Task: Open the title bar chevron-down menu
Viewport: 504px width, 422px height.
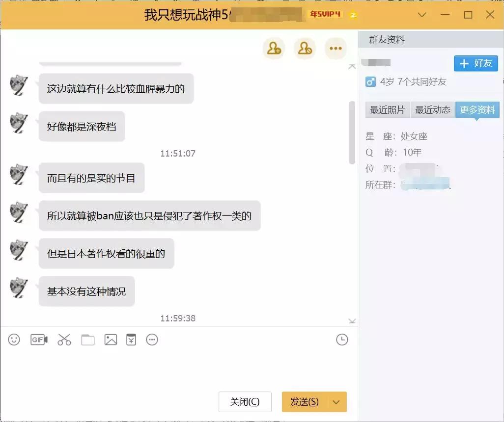Action: coord(422,15)
